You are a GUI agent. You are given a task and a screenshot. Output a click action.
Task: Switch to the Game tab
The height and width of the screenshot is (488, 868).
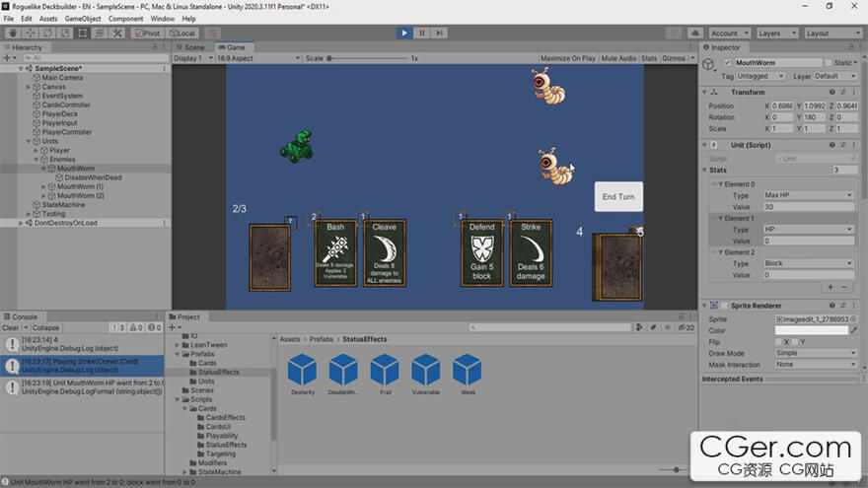(x=233, y=47)
